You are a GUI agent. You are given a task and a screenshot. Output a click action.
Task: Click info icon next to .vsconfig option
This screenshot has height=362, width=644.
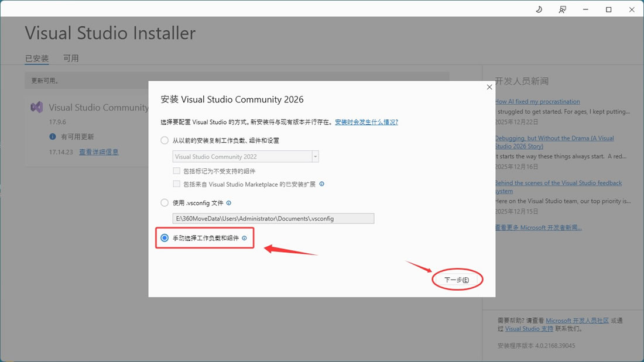tap(229, 203)
